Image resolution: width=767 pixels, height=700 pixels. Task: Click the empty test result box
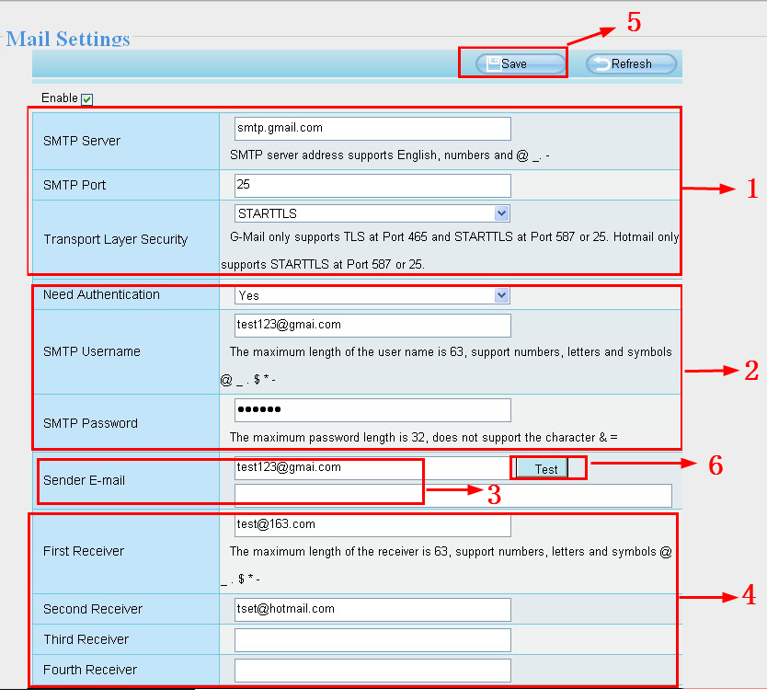click(x=453, y=496)
